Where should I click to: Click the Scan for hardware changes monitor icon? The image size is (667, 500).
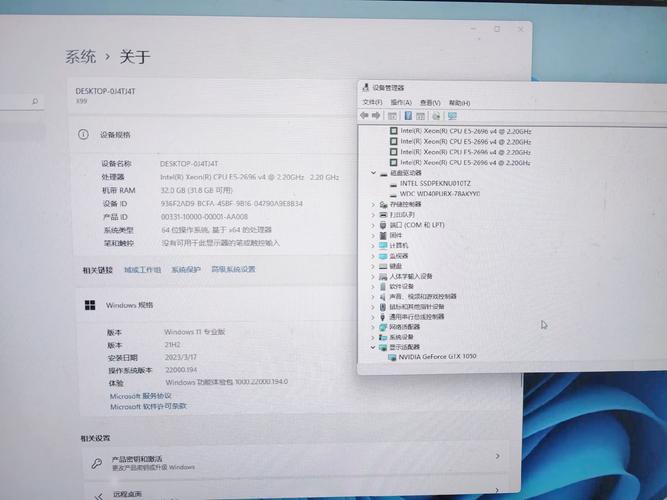pyautogui.click(x=452, y=116)
